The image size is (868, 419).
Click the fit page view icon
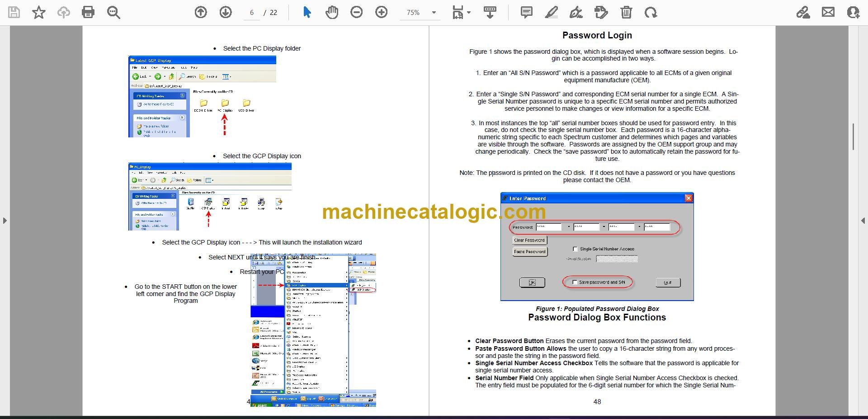[x=458, y=13]
